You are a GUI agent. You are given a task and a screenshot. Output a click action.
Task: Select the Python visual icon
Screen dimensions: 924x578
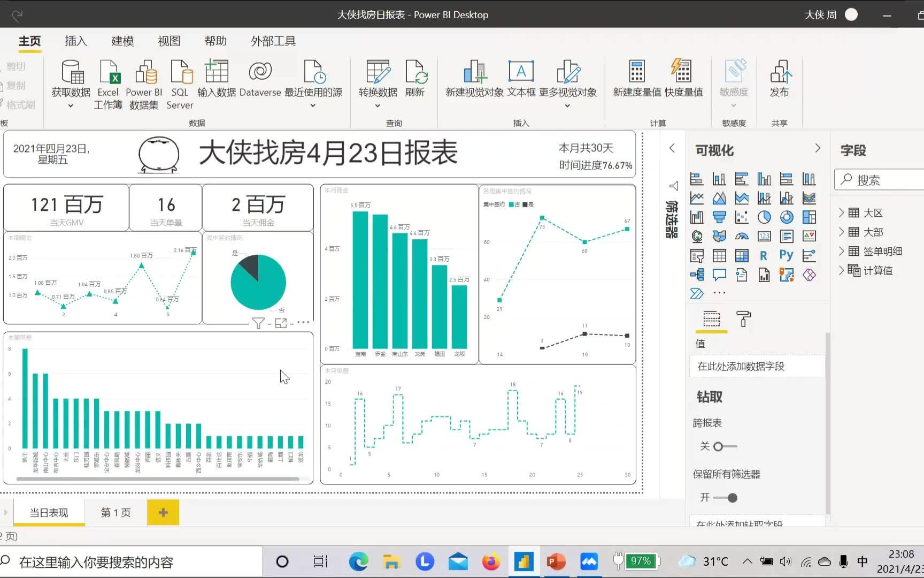pos(786,255)
